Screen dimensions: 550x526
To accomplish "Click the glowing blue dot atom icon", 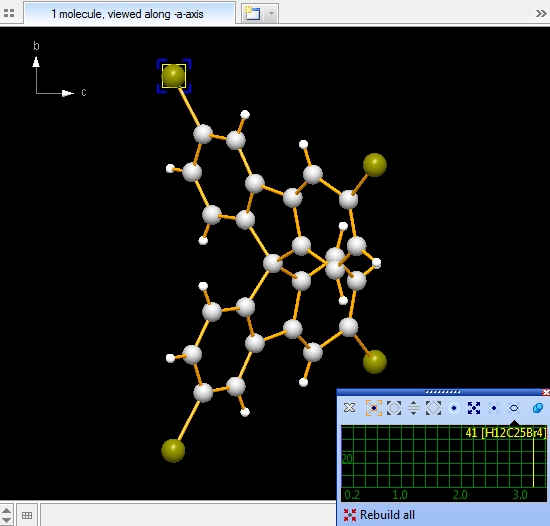I will click(454, 408).
